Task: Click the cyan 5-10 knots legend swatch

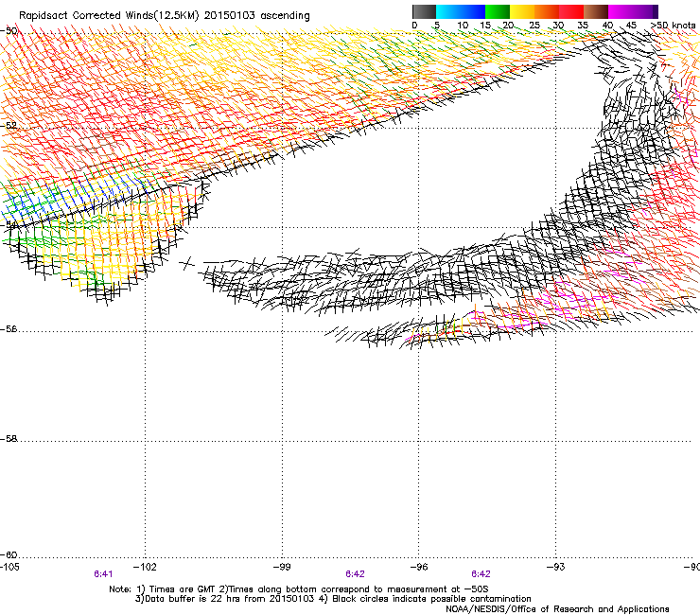Action: [x=448, y=11]
